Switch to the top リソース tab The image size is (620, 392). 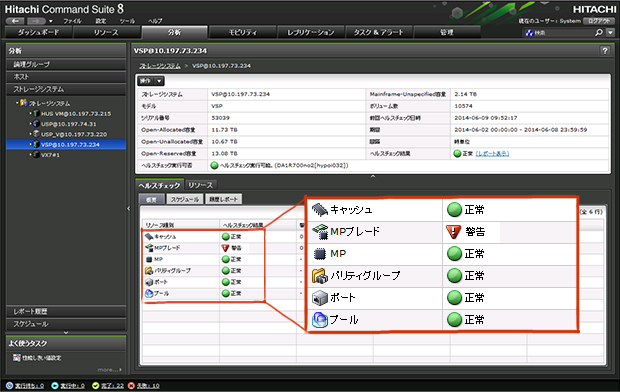(106, 32)
